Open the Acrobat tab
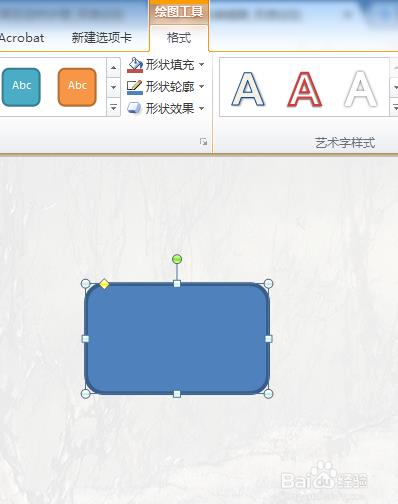 (x=22, y=38)
